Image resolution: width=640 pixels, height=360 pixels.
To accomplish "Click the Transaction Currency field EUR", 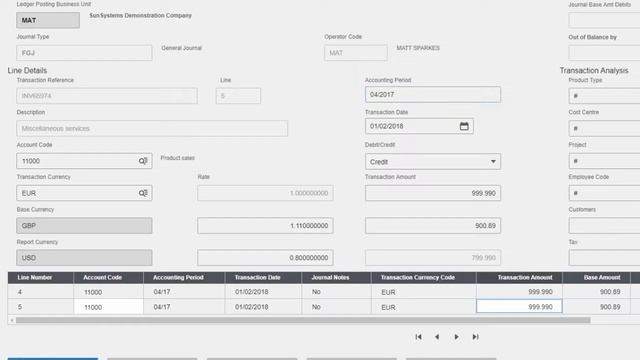I will click(84, 193).
